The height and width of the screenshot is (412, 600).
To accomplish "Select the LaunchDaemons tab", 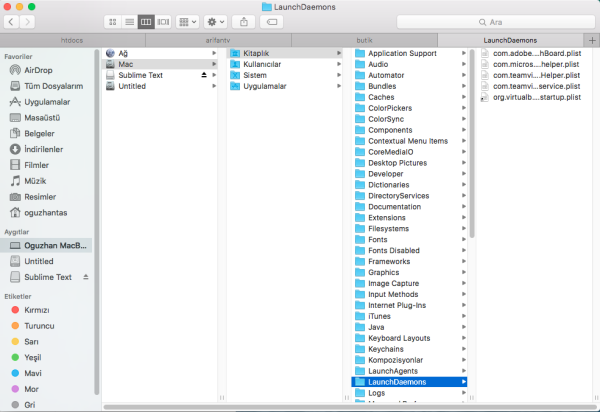I will pos(510,40).
